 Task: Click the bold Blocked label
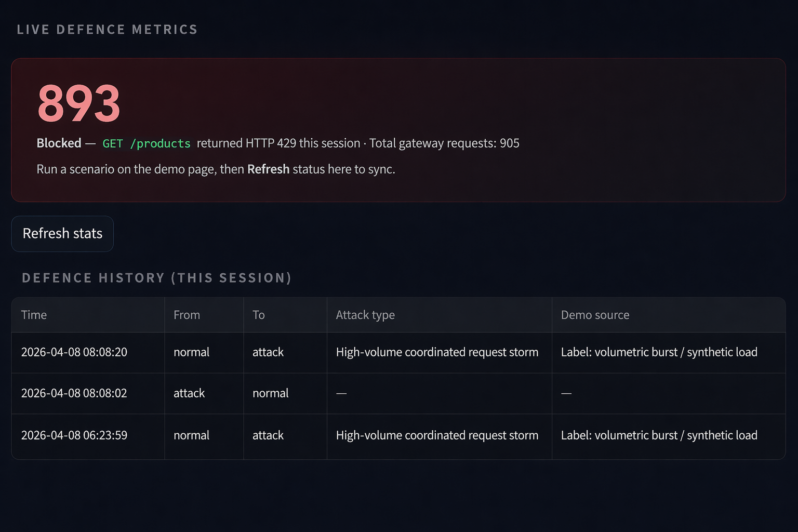click(59, 143)
